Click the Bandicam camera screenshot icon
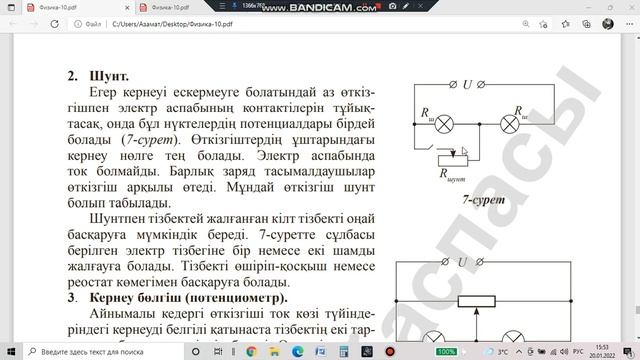 (392, 6)
